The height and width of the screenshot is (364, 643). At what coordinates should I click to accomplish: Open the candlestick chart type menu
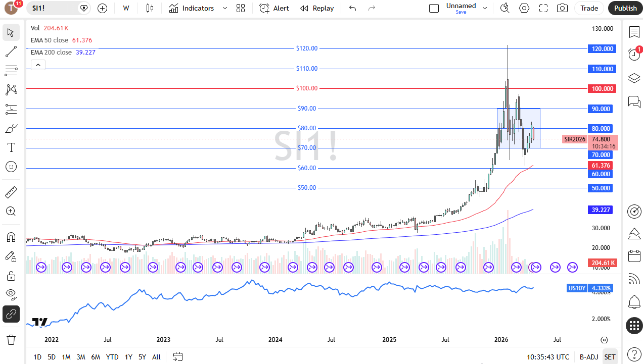pyautogui.click(x=149, y=8)
